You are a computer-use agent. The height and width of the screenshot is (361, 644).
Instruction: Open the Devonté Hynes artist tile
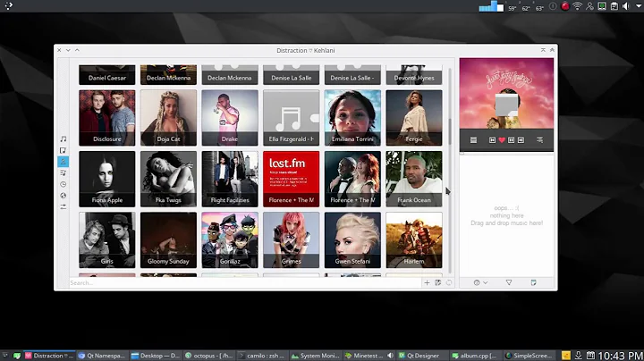tap(414, 75)
